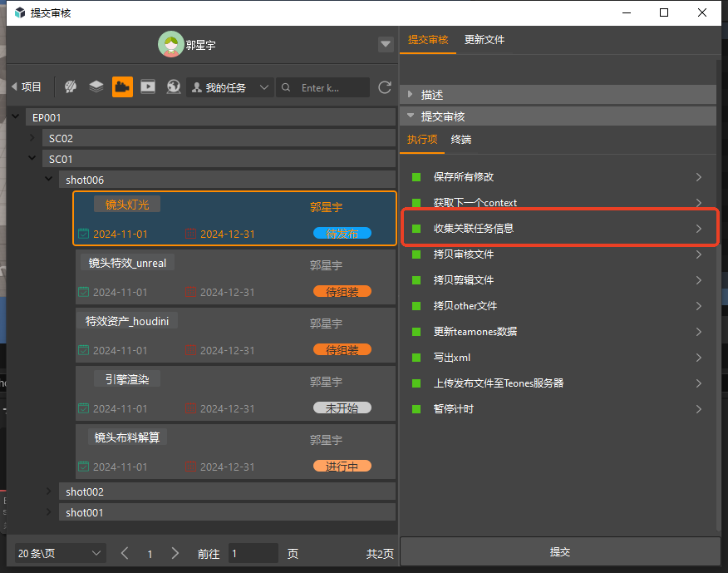Expand the 描述 section
The image size is (728, 573).
(558, 95)
